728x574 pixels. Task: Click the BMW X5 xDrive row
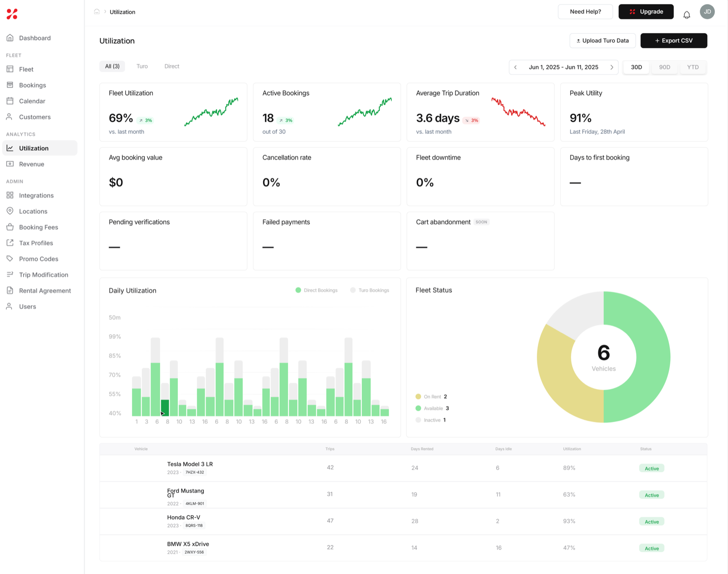pos(403,548)
